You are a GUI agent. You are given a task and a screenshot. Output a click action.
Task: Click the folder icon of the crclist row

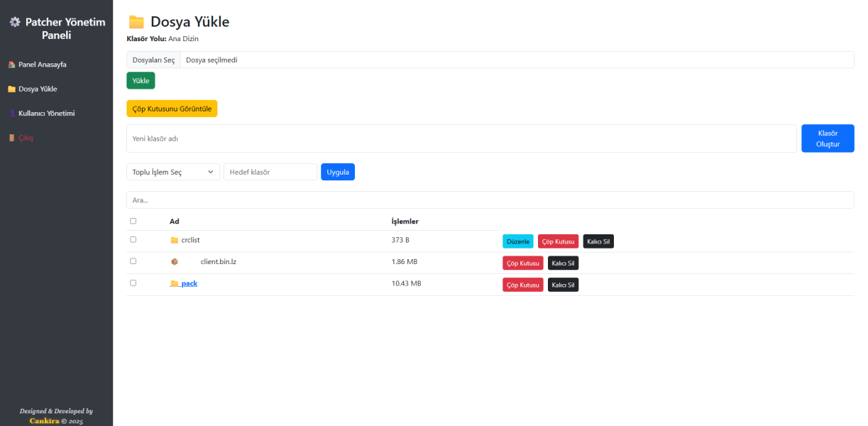tap(175, 241)
